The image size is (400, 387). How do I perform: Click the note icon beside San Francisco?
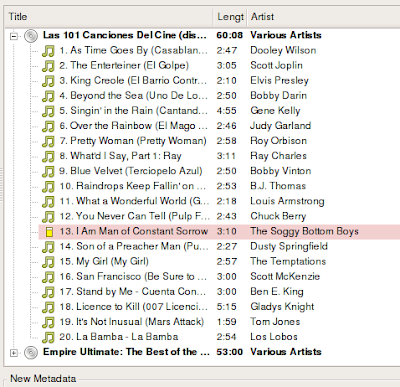(48, 277)
